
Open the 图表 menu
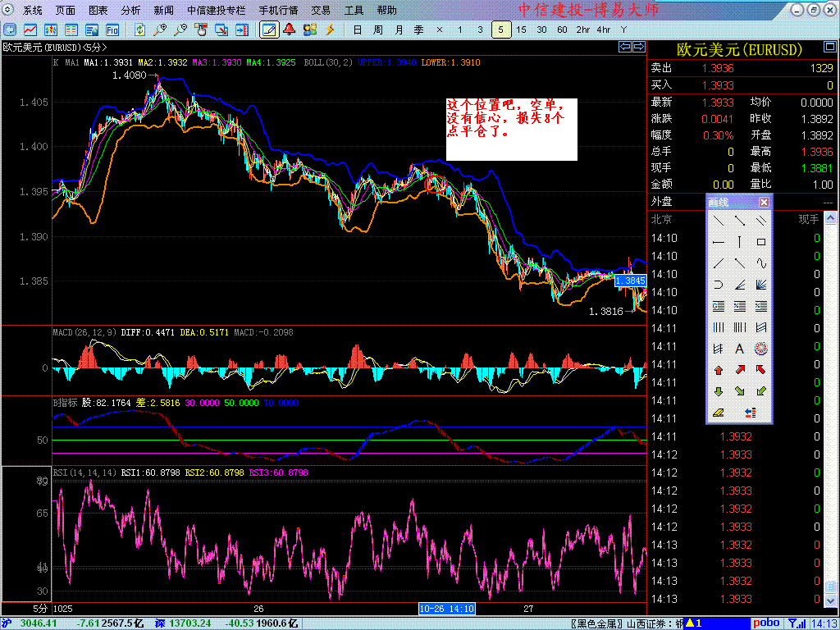98,10
